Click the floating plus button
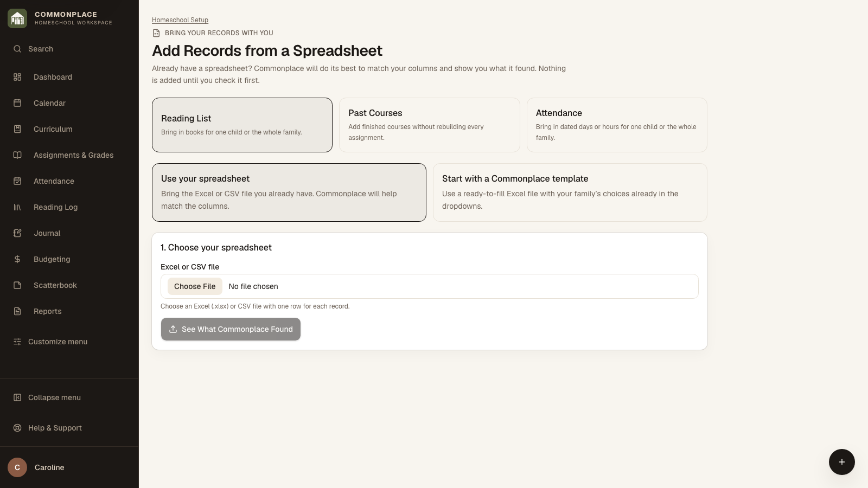 point(842,462)
